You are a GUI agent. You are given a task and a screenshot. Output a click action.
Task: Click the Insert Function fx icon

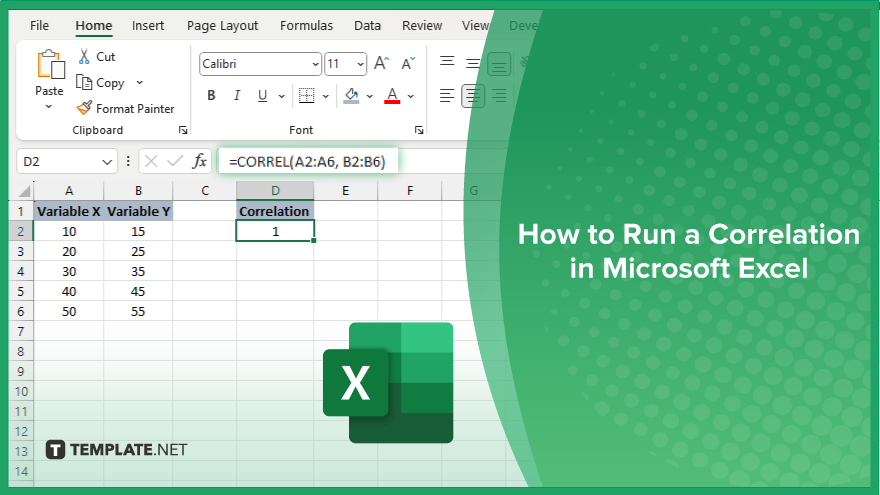[199, 162]
